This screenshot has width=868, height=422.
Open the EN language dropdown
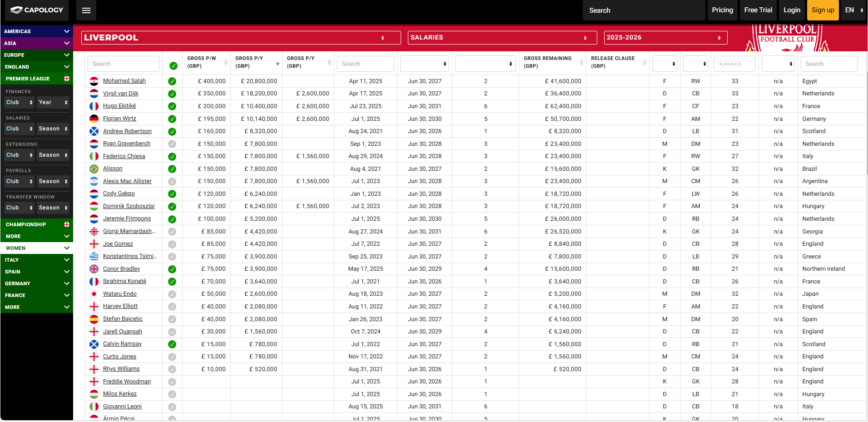click(854, 10)
